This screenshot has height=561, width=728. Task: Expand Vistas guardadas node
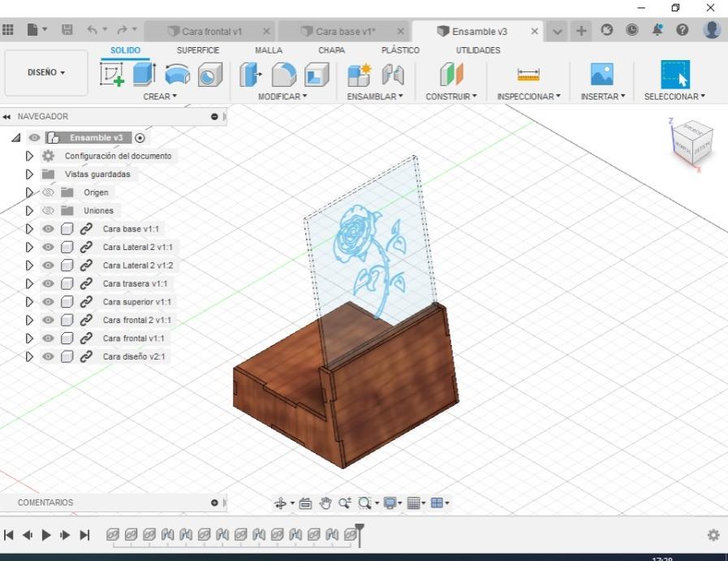point(29,175)
